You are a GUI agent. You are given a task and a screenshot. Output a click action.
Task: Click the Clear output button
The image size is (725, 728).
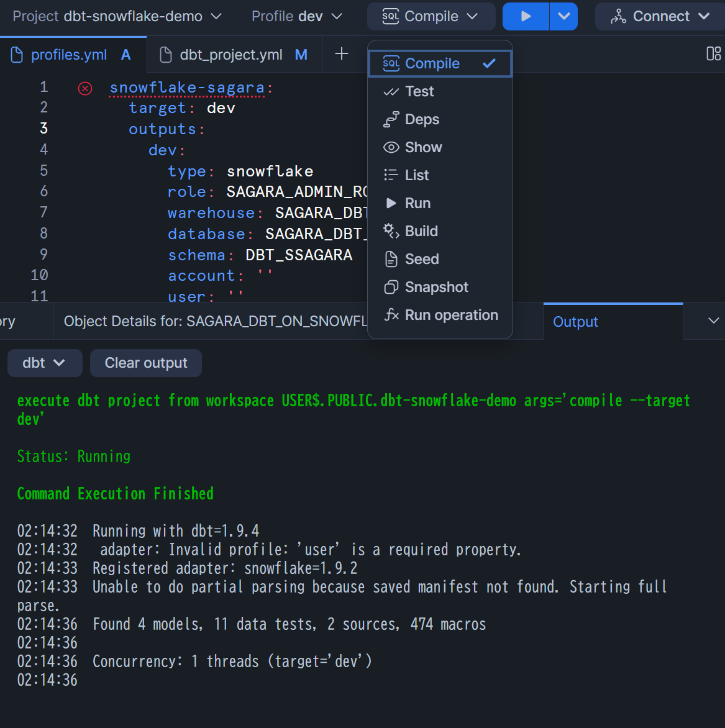tap(146, 363)
